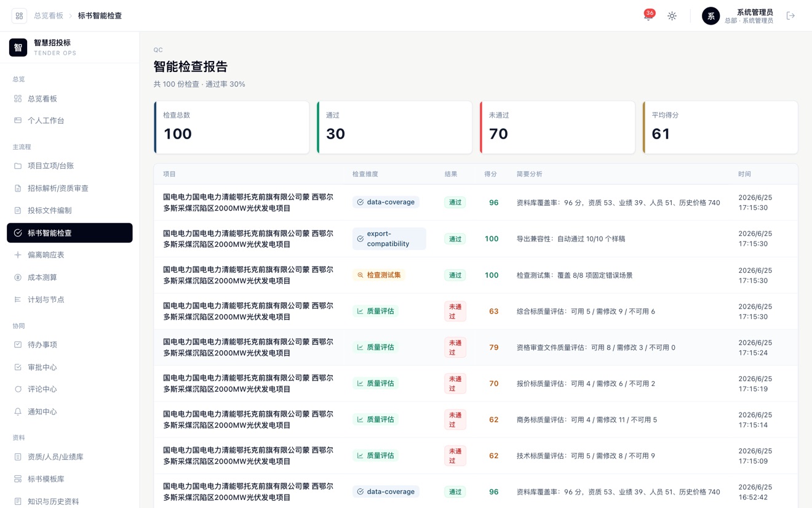Click the 未通过 tag in score 63 row

[x=455, y=312]
